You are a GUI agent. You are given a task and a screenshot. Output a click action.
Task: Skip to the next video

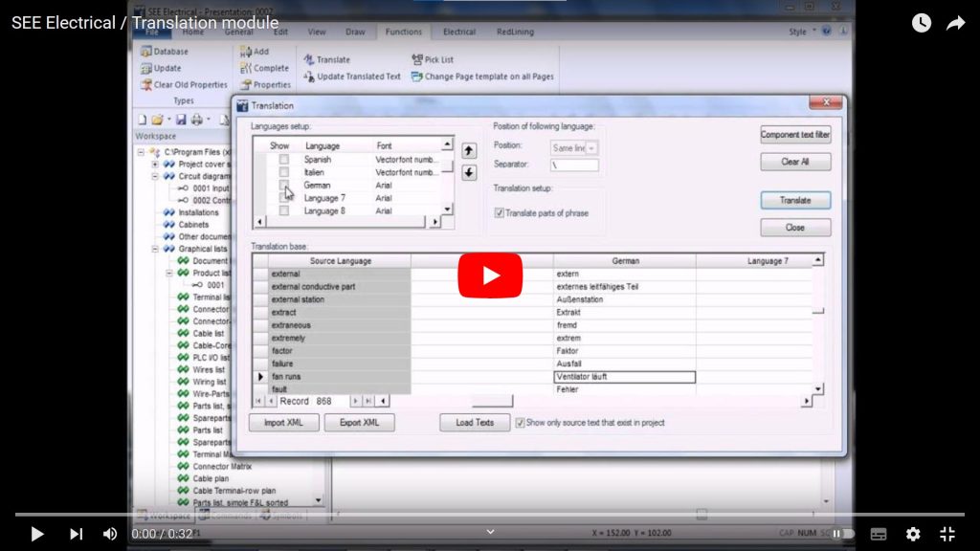[x=76, y=534]
